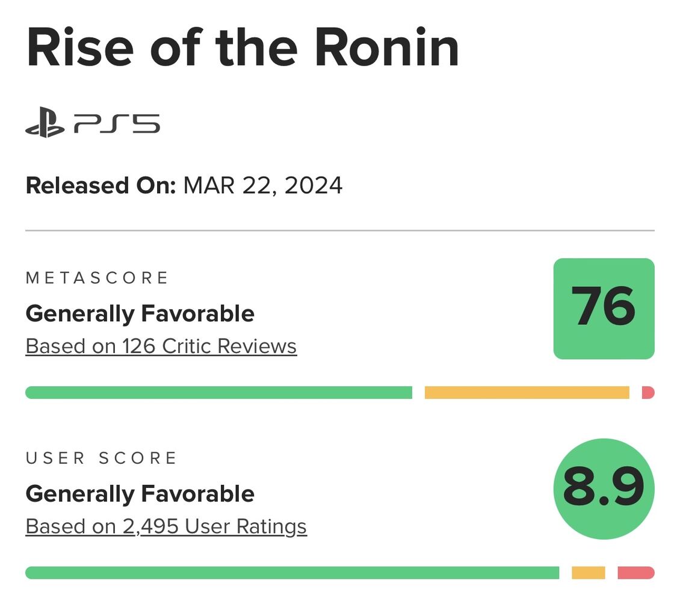Click the USER SCORE heading label
This screenshot has width=680, height=616.
[101, 458]
